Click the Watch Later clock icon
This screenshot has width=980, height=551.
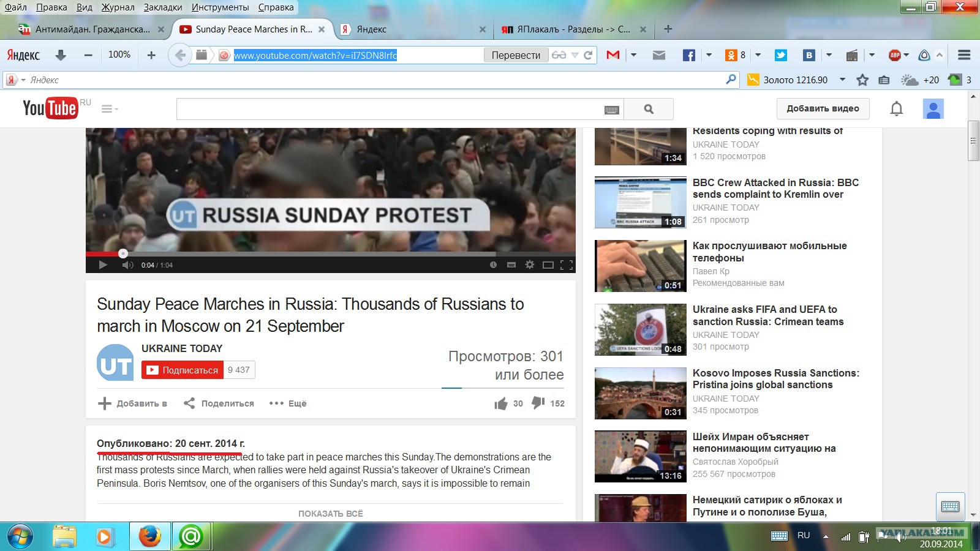[x=493, y=264]
